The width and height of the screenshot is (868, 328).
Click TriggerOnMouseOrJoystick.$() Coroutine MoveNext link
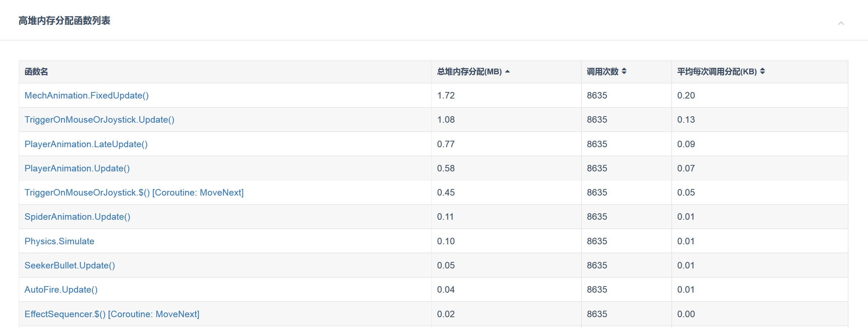click(x=134, y=193)
